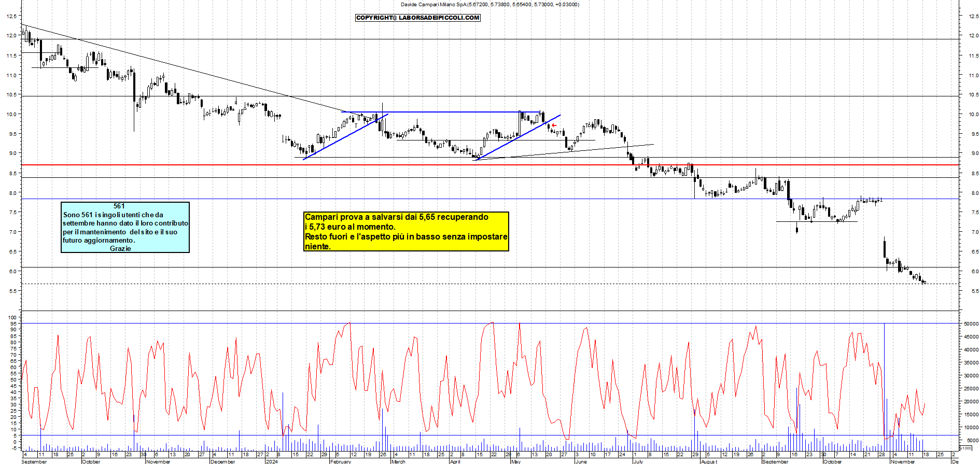Click the April month label on the time axis
Image resolution: width=980 pixels, height=464 pixels.
click(x=455, y=461)
